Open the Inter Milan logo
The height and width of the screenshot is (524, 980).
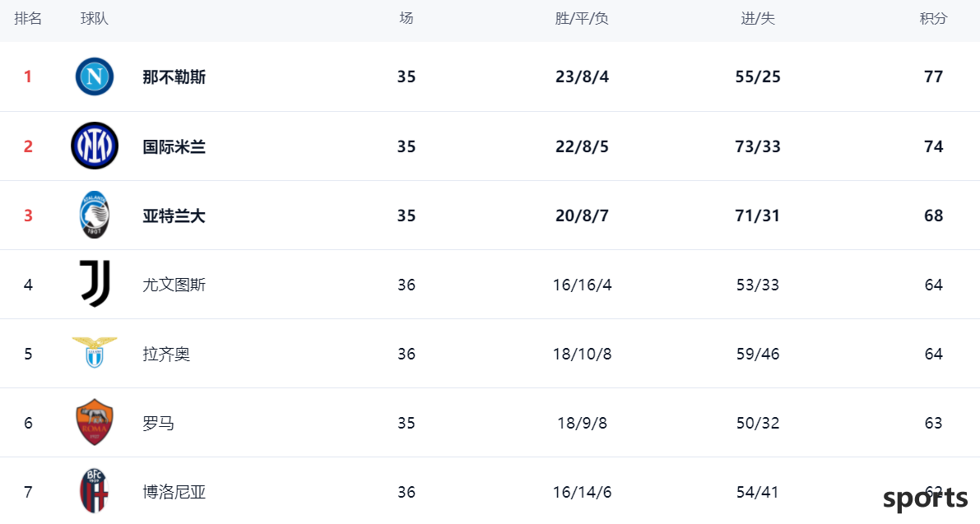[x=95, y=146]
